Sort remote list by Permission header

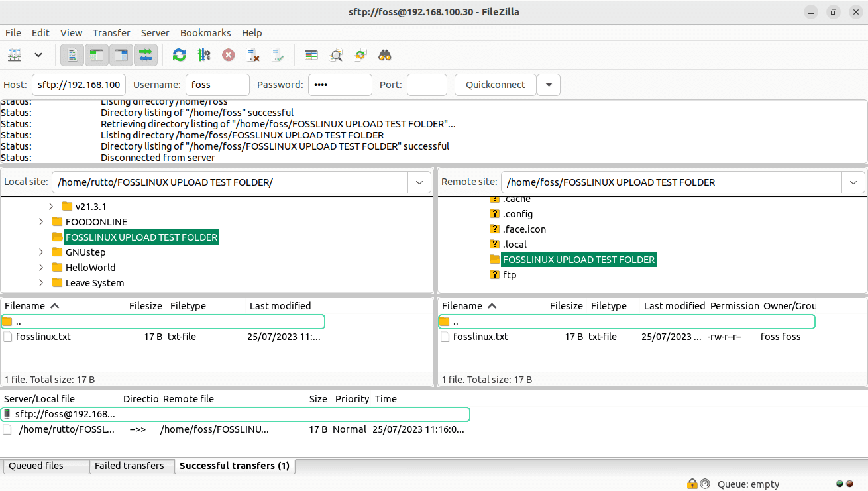click(734, 306)
